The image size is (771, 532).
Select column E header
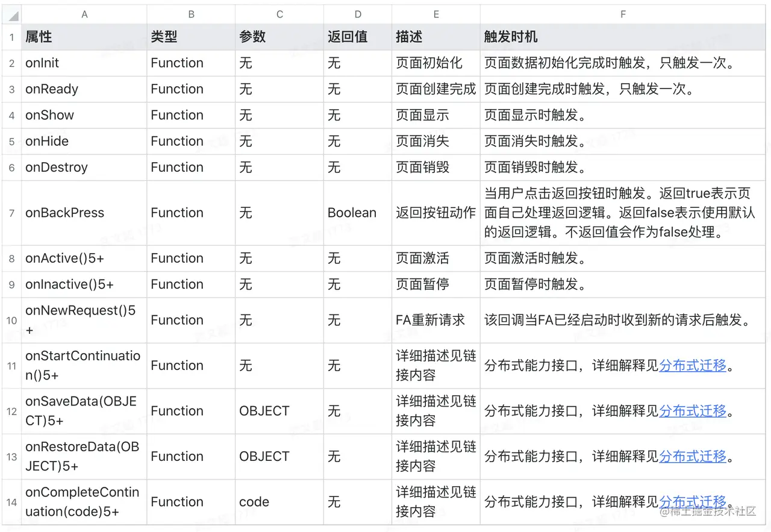[436, 14]
